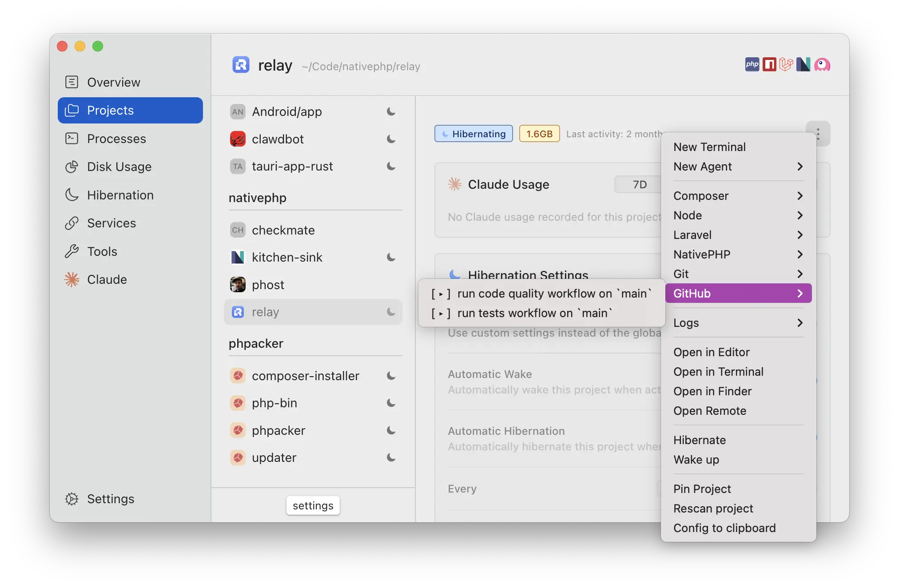
Task: Run tests workflow on main
Action: [x=542, y=313]
